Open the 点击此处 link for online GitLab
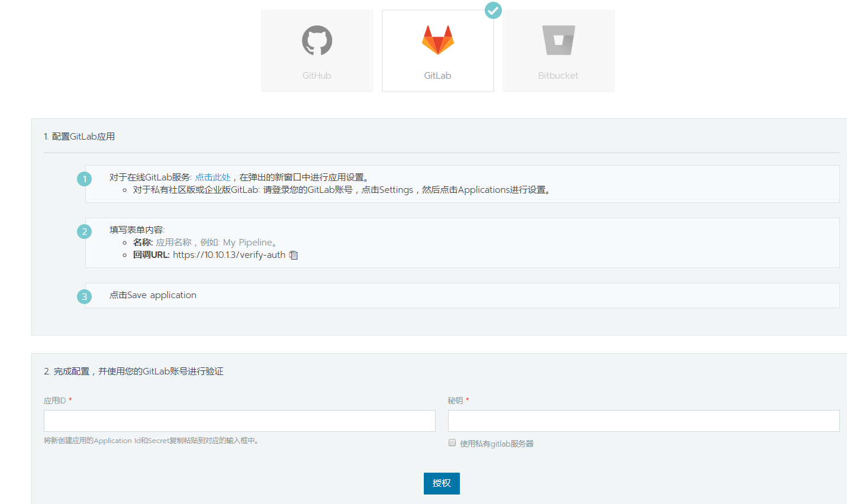 click(x=213, y=177)
